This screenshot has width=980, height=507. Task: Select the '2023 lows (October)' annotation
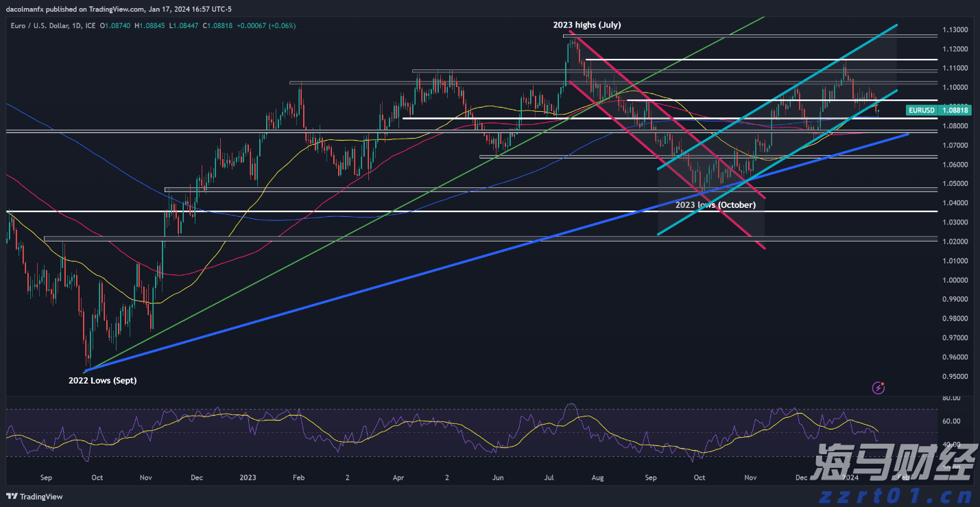pos(715,204)
